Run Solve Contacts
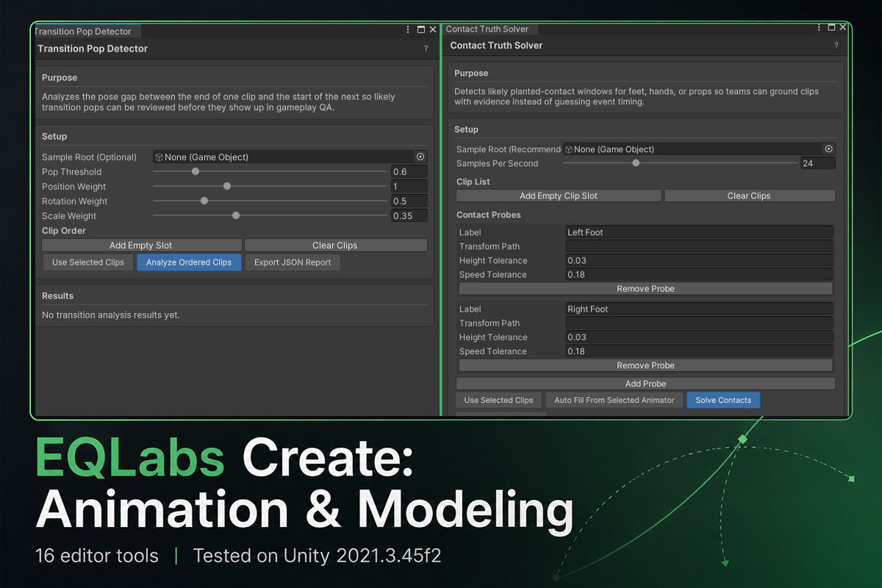882x588 pixels. coord(723,401)
